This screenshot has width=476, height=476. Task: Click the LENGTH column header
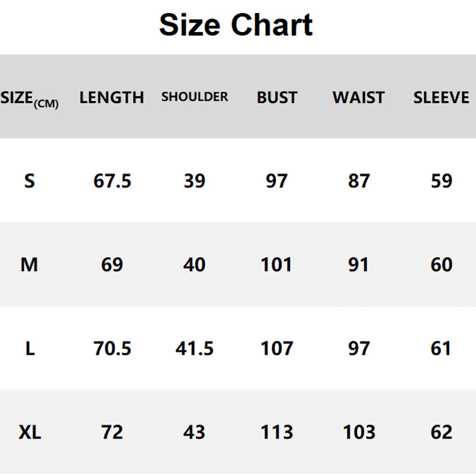coord(112,98)
